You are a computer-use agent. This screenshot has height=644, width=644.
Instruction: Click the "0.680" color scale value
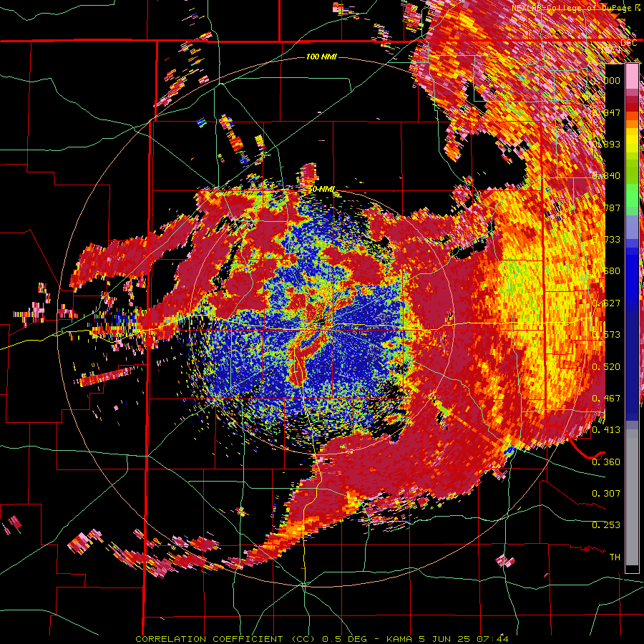(606, 271)
